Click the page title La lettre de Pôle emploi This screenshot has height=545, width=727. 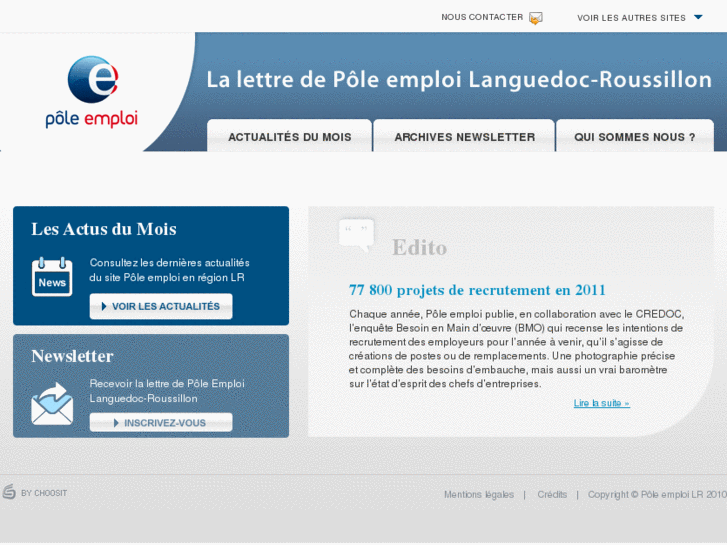tap(459, 80)
